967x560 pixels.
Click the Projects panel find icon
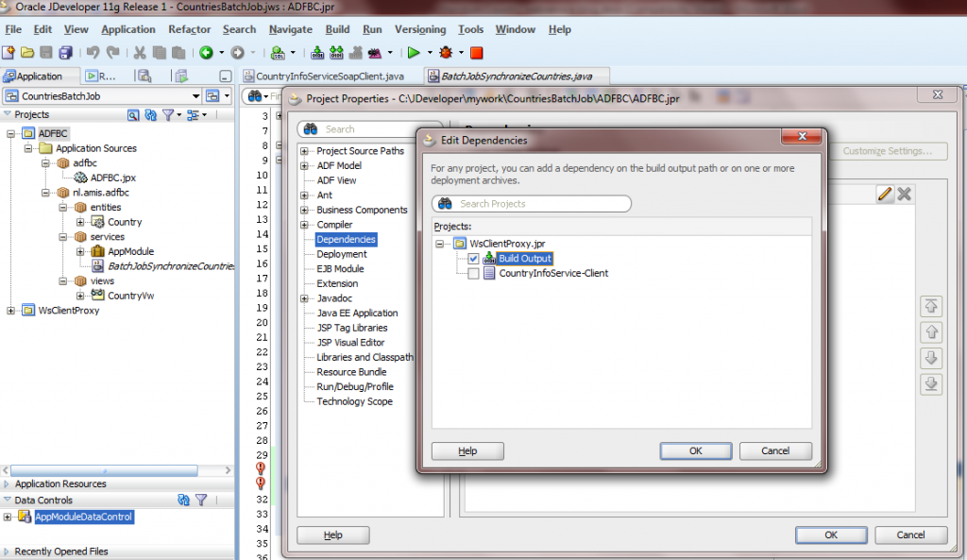coord(132,114)
